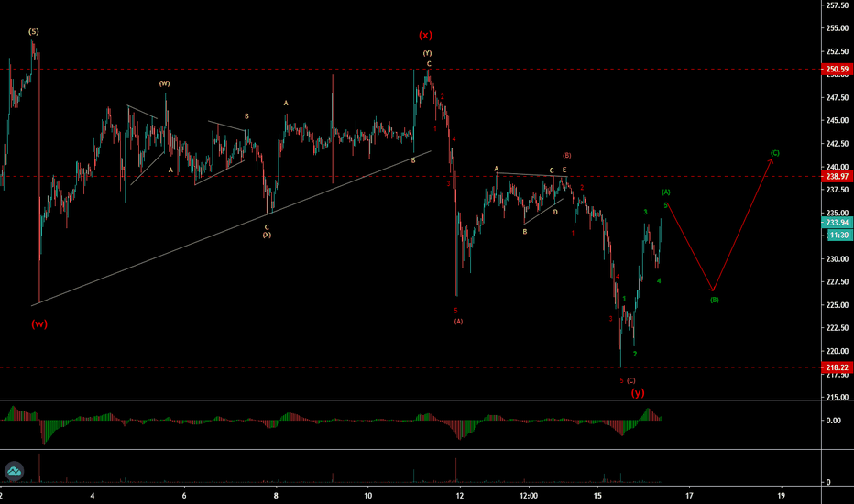
Task: Click the date 8 on time axis
Action: click(276, 496)
